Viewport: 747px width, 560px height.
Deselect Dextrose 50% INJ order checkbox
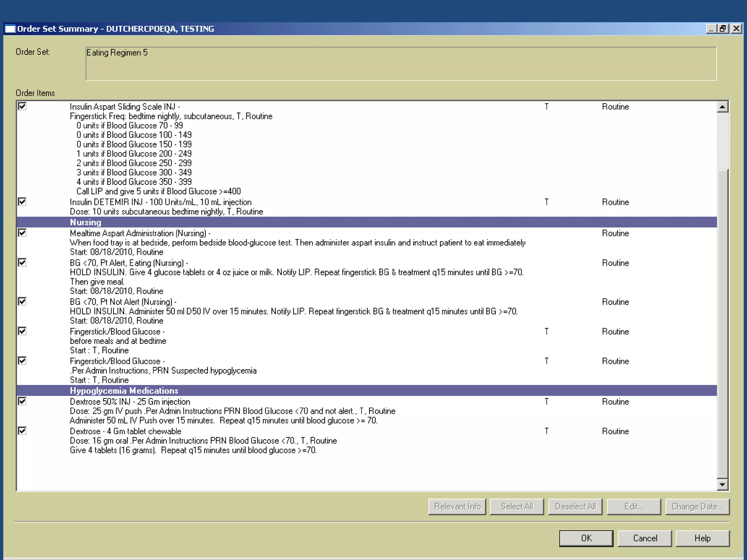pos(22,401)
